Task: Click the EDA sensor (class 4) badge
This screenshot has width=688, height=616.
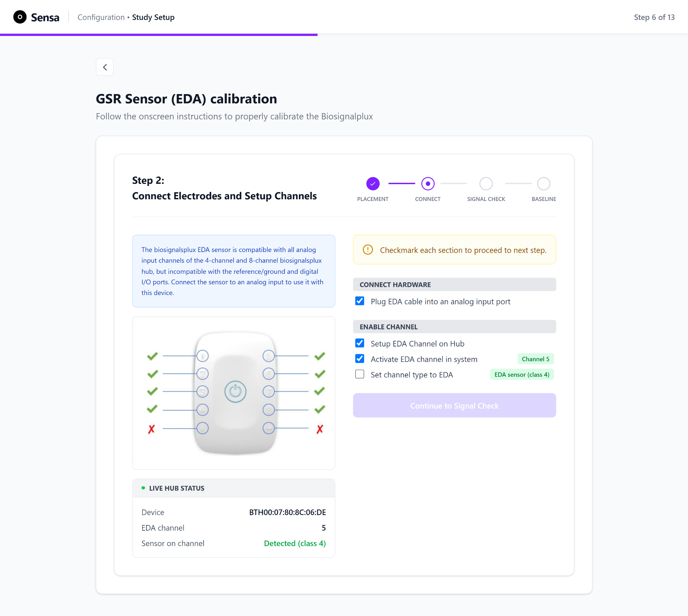Action: coord(522,375)
